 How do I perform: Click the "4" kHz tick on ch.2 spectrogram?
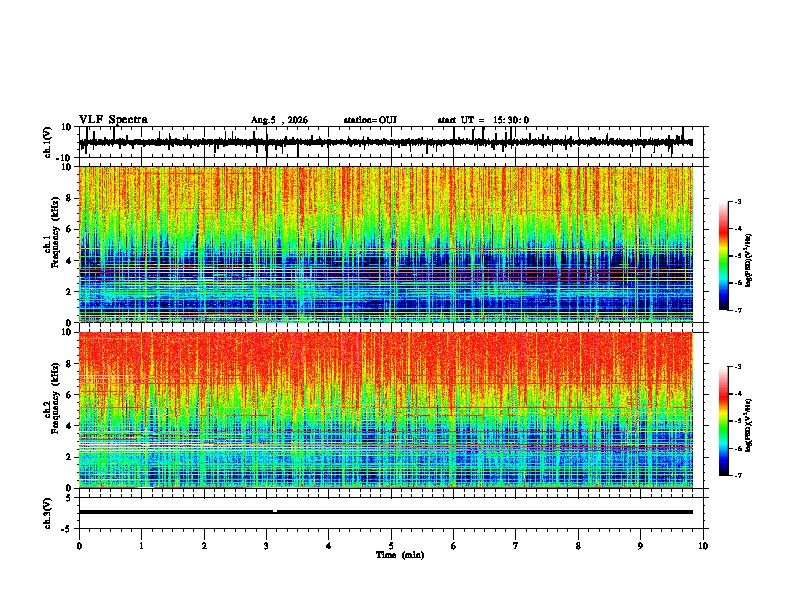69,426
